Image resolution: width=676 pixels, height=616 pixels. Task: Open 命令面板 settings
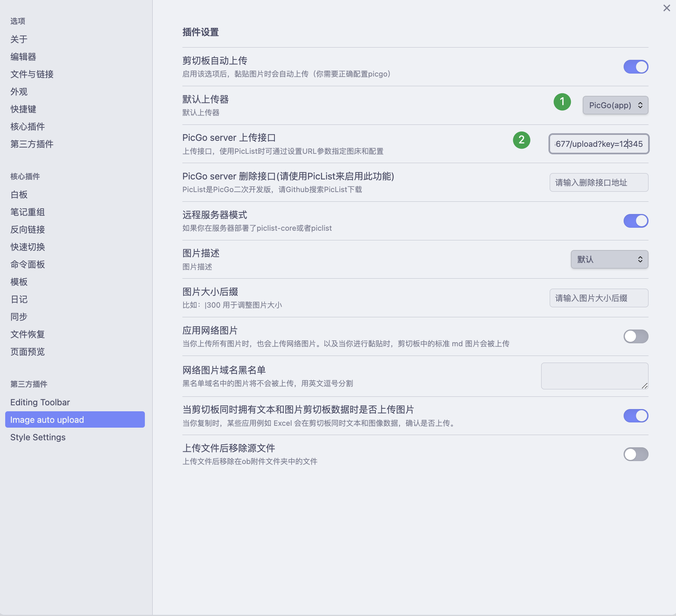click(x=27, y=264)
